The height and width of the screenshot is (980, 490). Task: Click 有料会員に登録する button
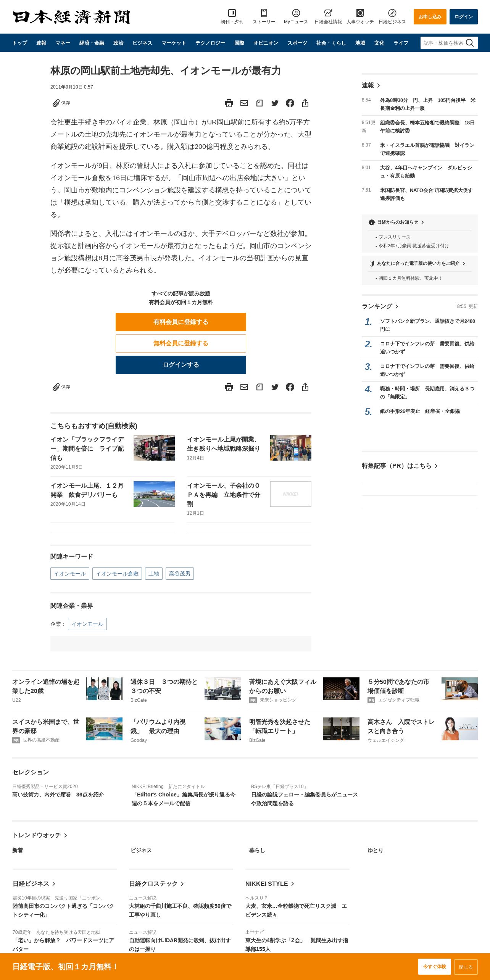tap(181, 322)
